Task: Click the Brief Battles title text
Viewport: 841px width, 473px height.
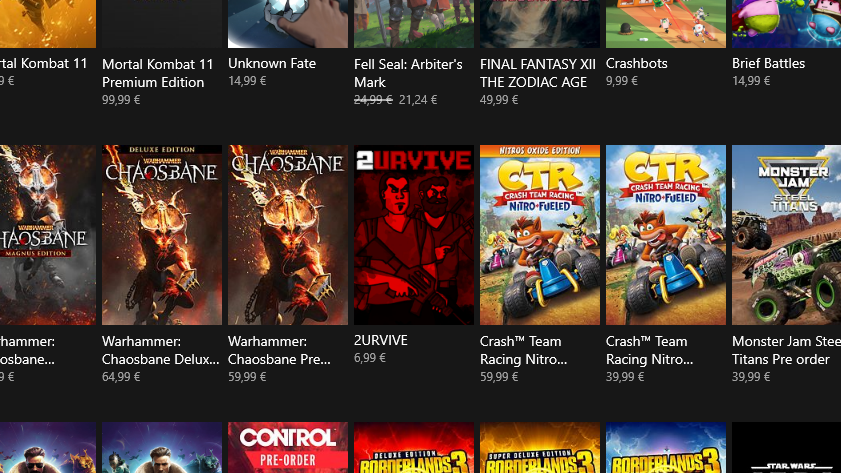Action: 769,63
